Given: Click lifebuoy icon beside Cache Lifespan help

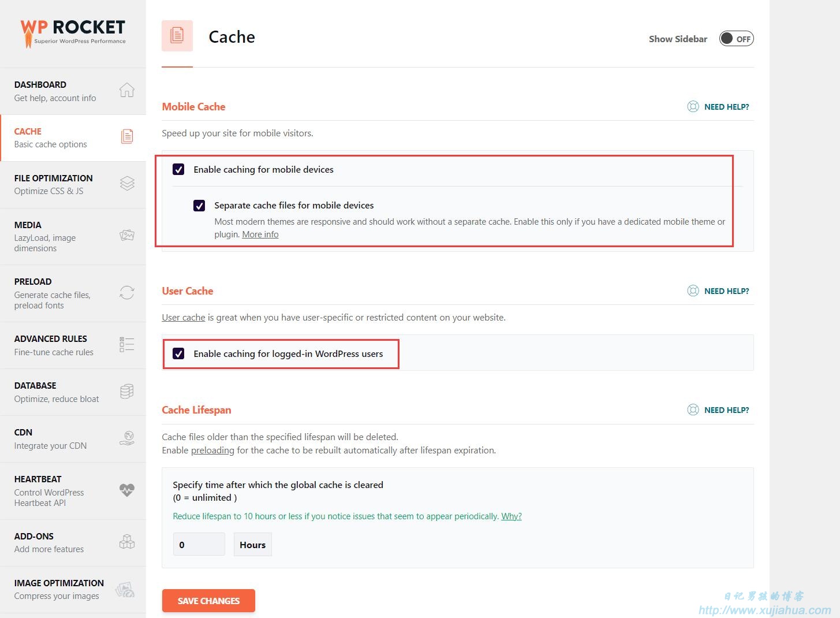Looking at the screenshot, I should tap(693, 409).
